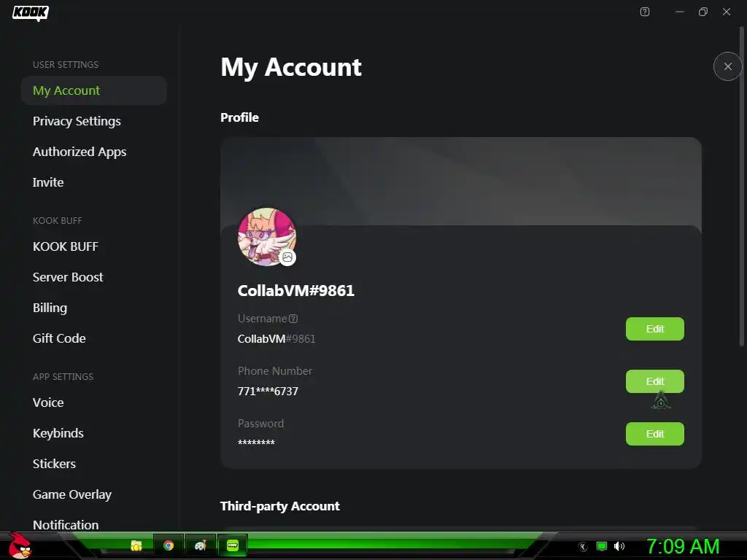Edit the Phone Number
This screenshot has height=560, width=747.
pyautogui.click(x=654, y=381)
